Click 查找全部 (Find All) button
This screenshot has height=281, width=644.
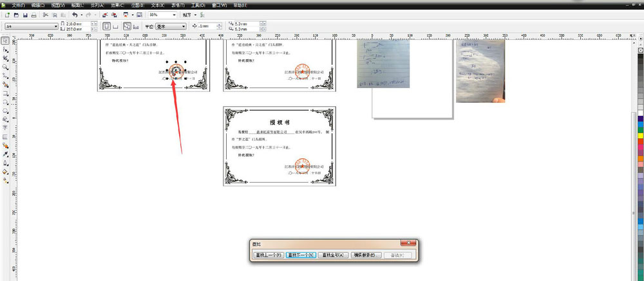333,255
